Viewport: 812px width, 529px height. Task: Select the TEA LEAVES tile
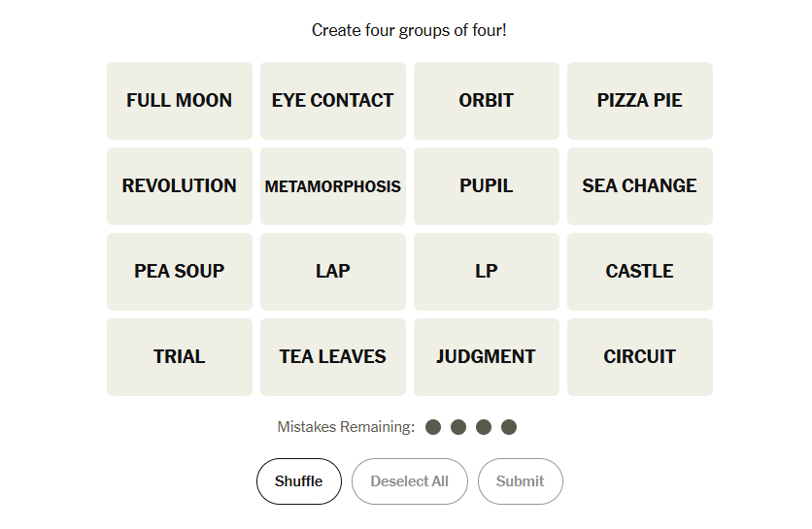coord(333,357)
